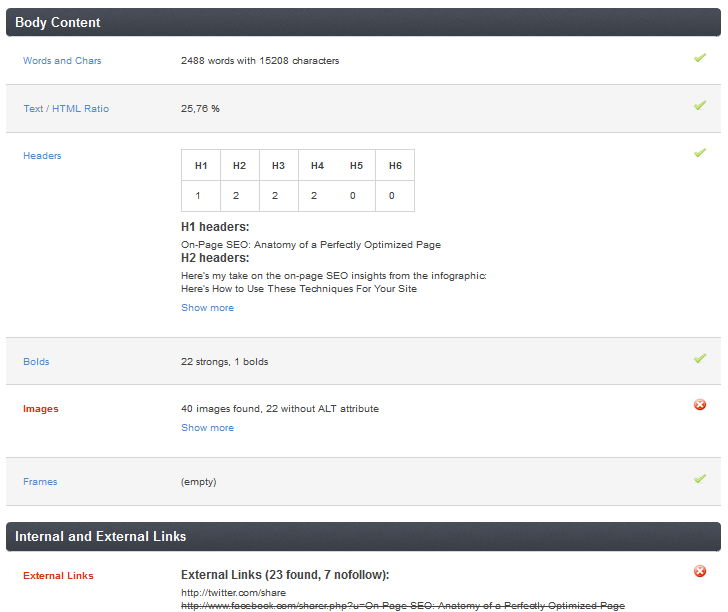
Task: Click the count value under H1
Action: point(198,196)
